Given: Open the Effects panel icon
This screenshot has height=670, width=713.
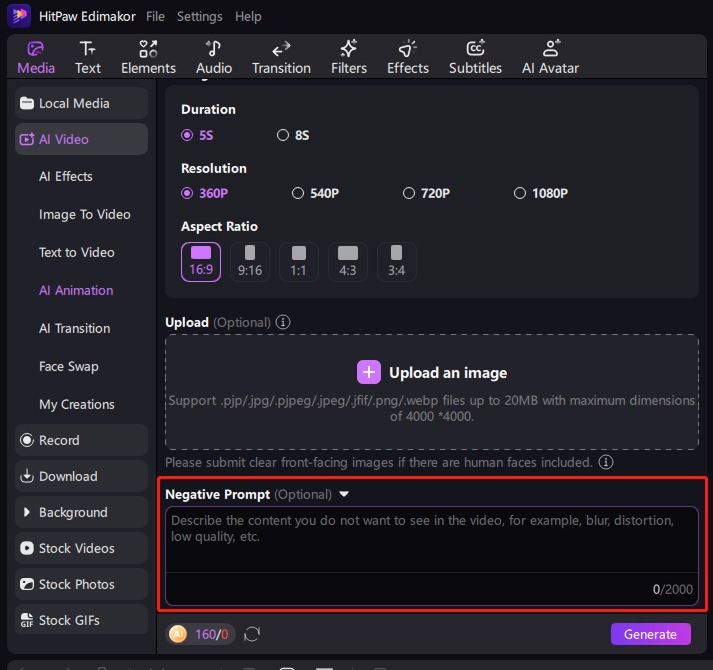Looking at the screenshot, I should 407,48.
